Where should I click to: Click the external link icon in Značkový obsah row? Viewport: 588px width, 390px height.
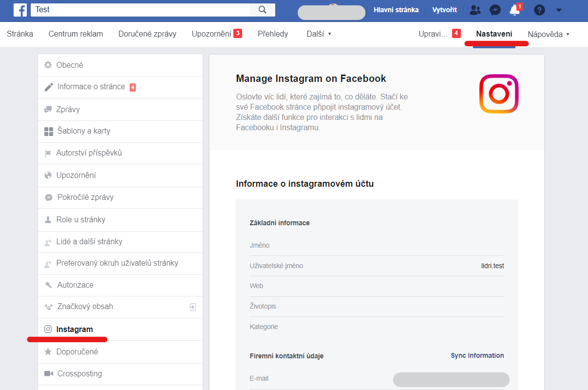[x=193, y=307]
